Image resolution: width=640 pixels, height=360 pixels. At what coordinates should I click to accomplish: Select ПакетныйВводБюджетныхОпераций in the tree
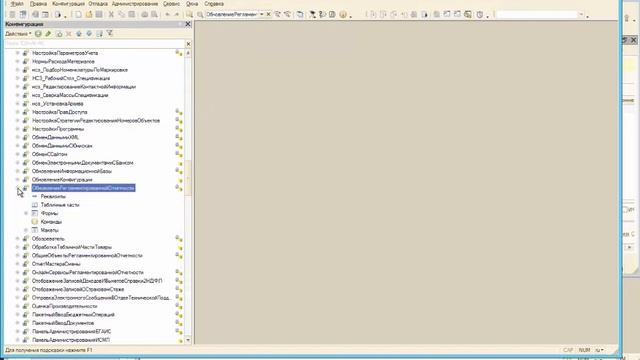73,315
